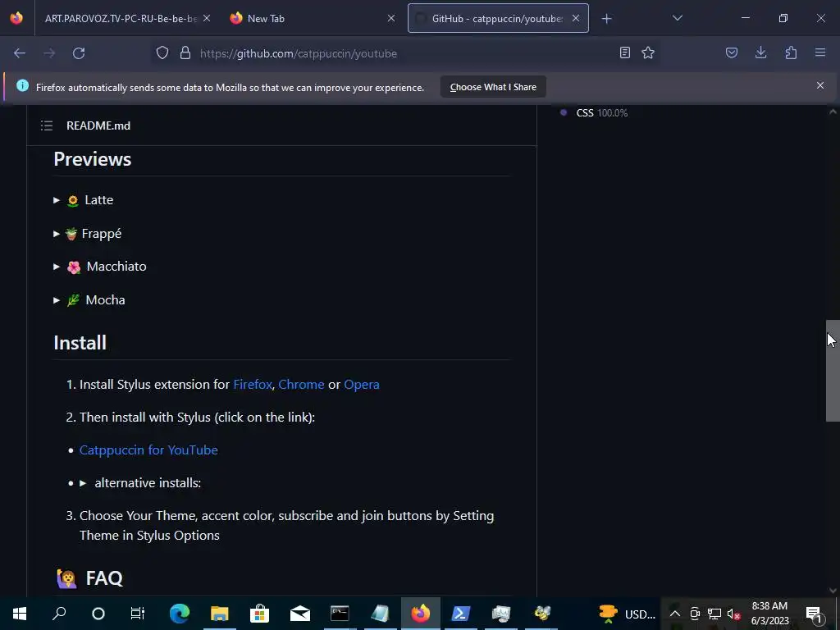Click the Firefox taskbar icon
Image resolution: width=840 pixels, height=630 pixels.
tap(421, 614)
